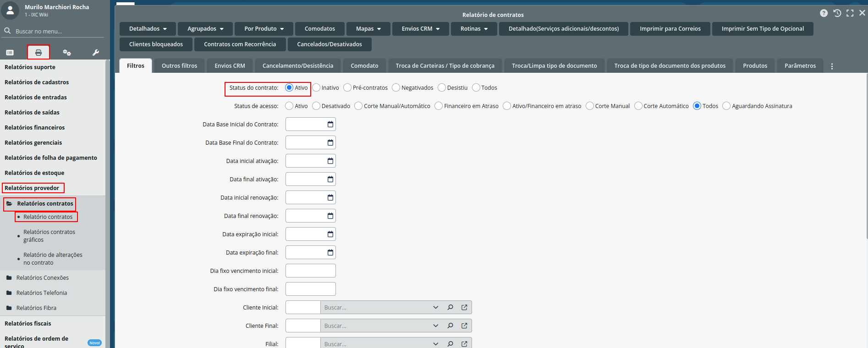
Task: Open calendar for Data expiração final
Action: pos(330,252)
